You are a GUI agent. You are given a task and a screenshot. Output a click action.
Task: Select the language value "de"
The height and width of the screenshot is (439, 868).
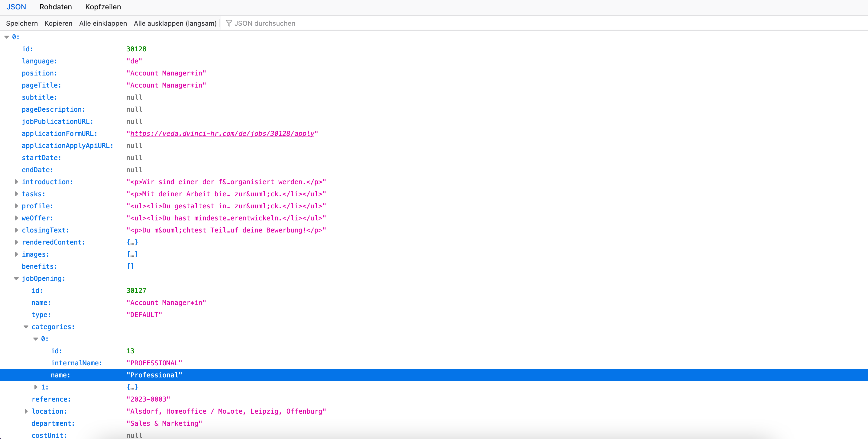134,61
